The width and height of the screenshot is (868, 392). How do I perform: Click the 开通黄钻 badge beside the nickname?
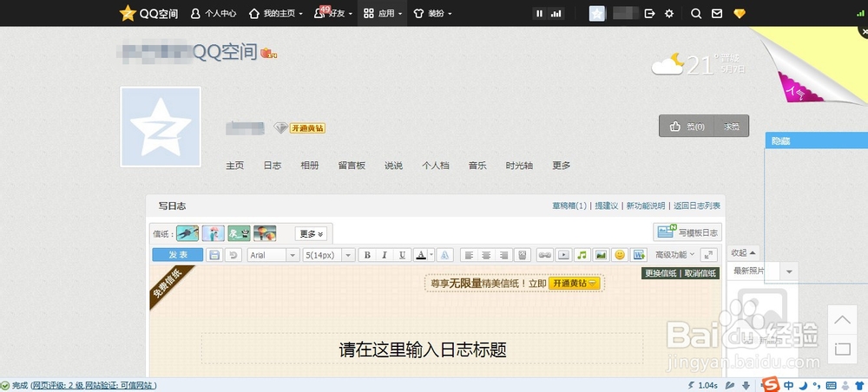[307, 128]
